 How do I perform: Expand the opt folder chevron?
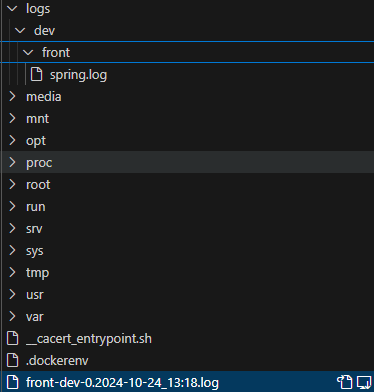pos(12,141)
